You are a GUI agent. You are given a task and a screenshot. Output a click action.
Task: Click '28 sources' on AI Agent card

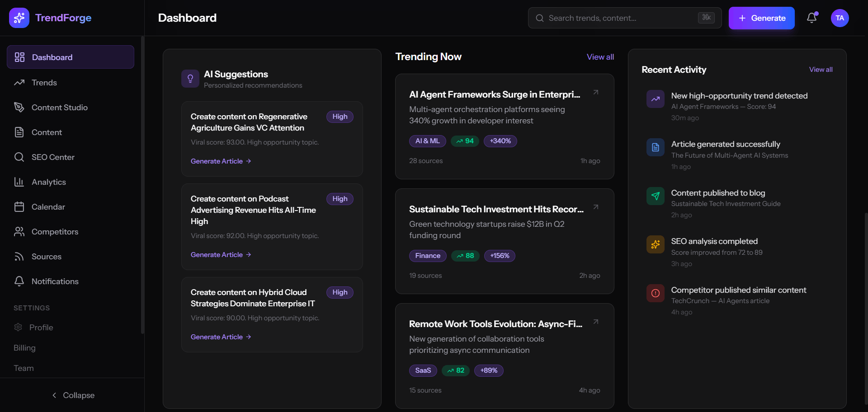426,161
